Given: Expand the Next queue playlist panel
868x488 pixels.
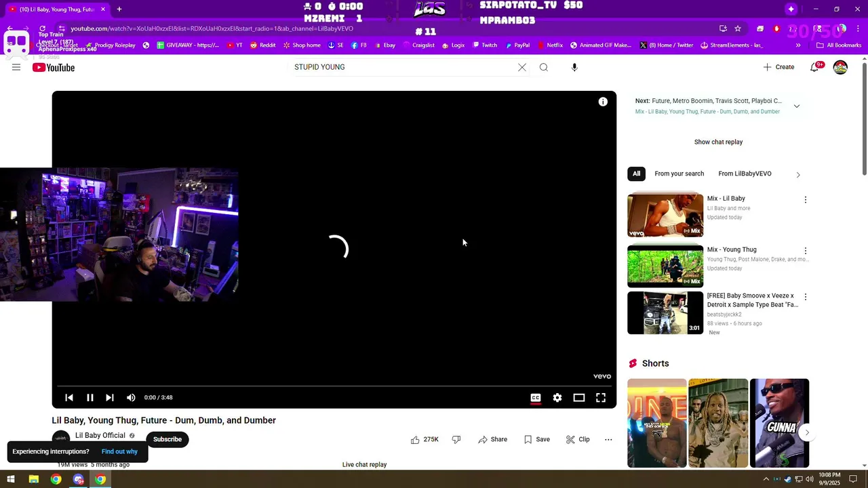Looking at the screenshot, I should [x=797, y=106].
